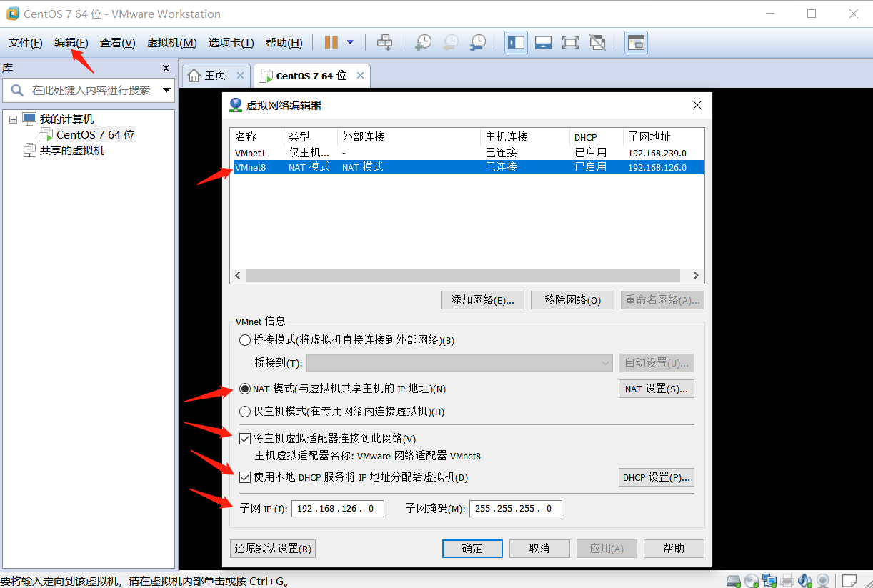This screenshot has width=873, height=588.
Task: Click the network adapter status icon
Action: click(x=769, y=580)
